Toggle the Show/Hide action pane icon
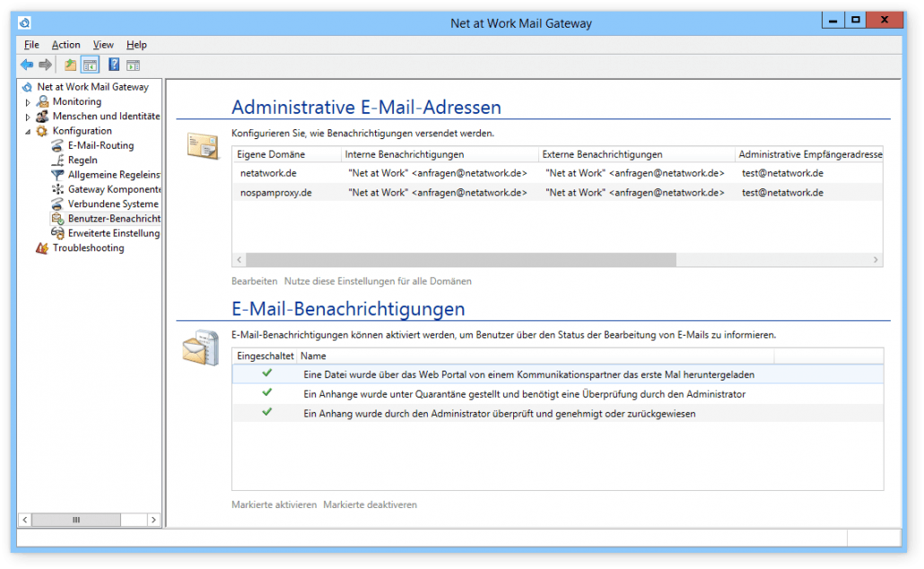The height and width of the screenshot is (569, 924). click(x=133, y=65)
